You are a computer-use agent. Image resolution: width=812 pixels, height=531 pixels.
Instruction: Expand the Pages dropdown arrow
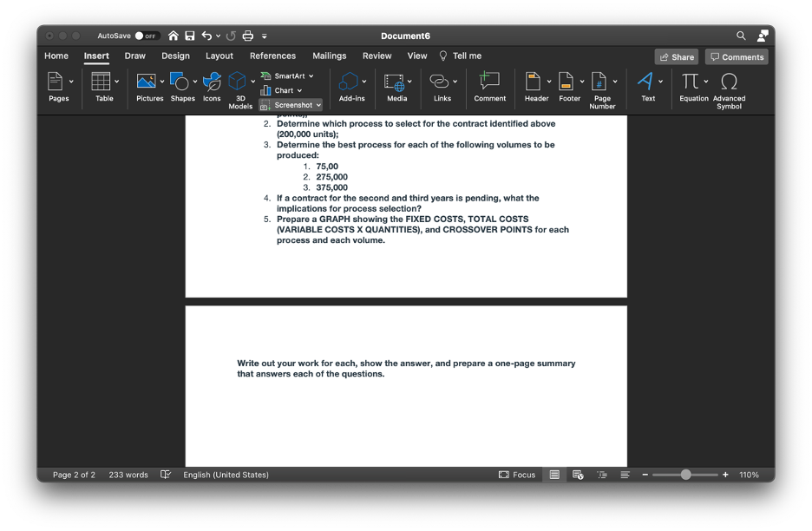tap(71, 82)
